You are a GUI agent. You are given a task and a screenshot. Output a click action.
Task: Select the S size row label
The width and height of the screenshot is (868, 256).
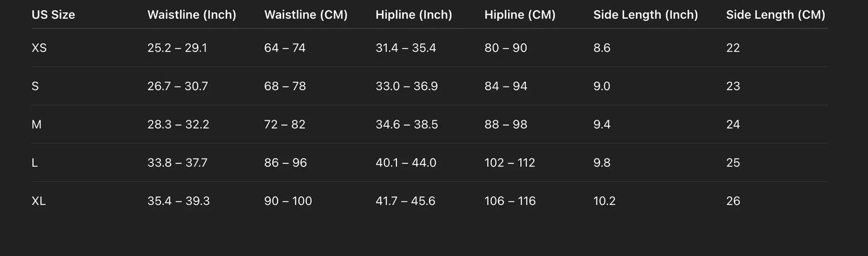click(x=35, y=86)
